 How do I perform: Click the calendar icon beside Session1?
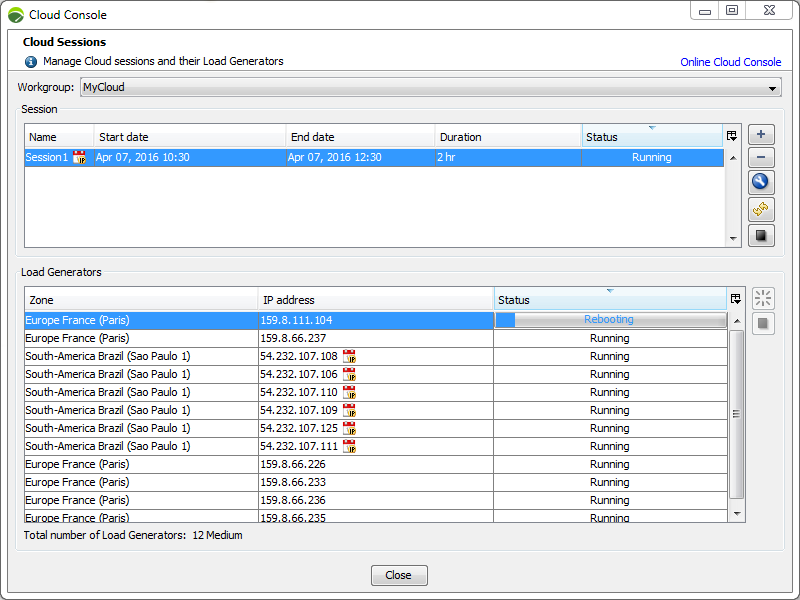80,158
